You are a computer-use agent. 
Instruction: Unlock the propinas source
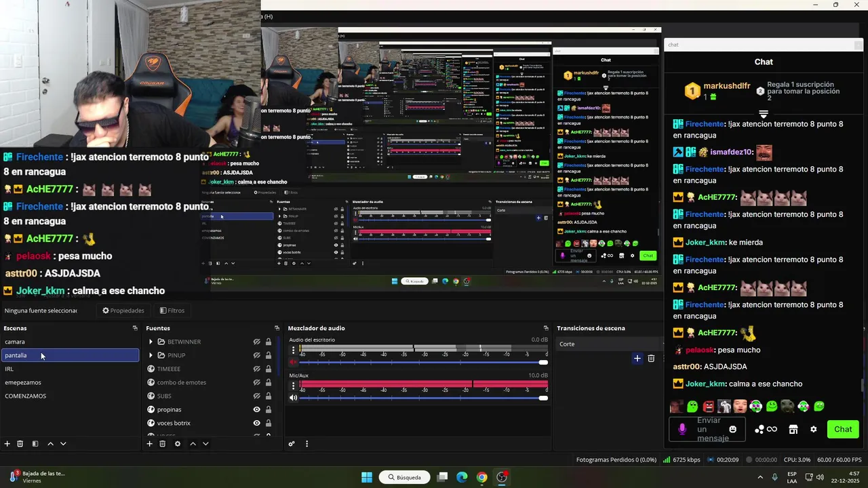pyautogui.click(x=269, y=409)
